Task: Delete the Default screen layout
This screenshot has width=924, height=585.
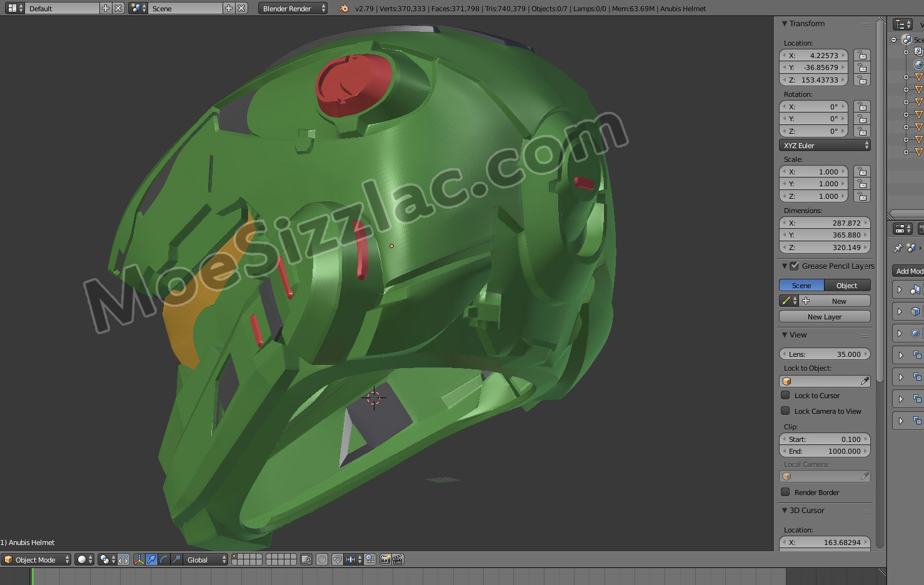Action: tap(118, 8)
